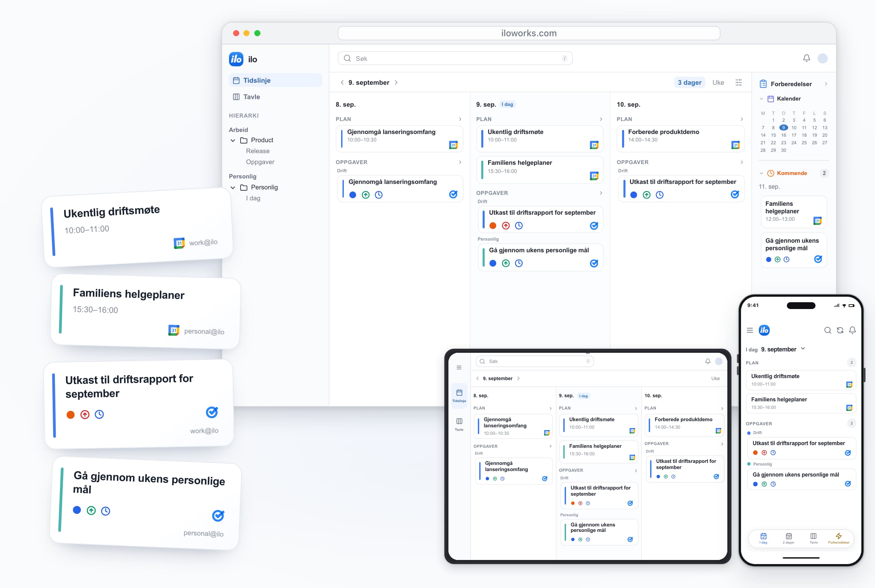
Task: Expand PLAN section of 8. sep. column
Action: 460,119
